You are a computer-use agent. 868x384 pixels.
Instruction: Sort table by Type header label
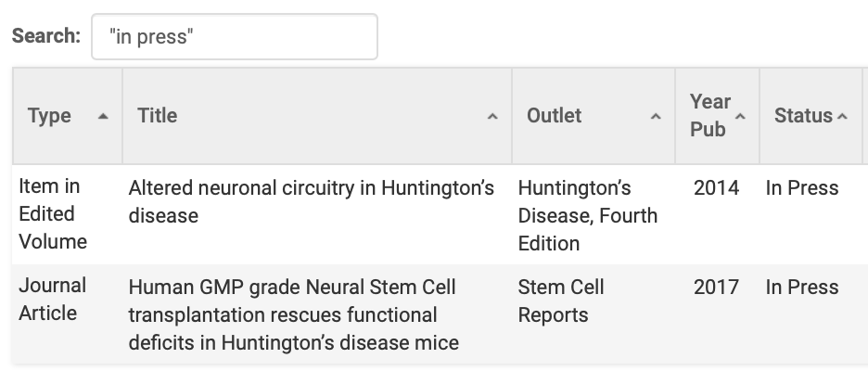49,116
